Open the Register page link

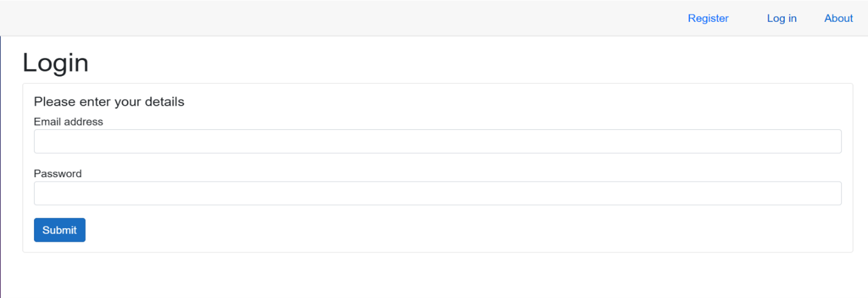[708, 18]
